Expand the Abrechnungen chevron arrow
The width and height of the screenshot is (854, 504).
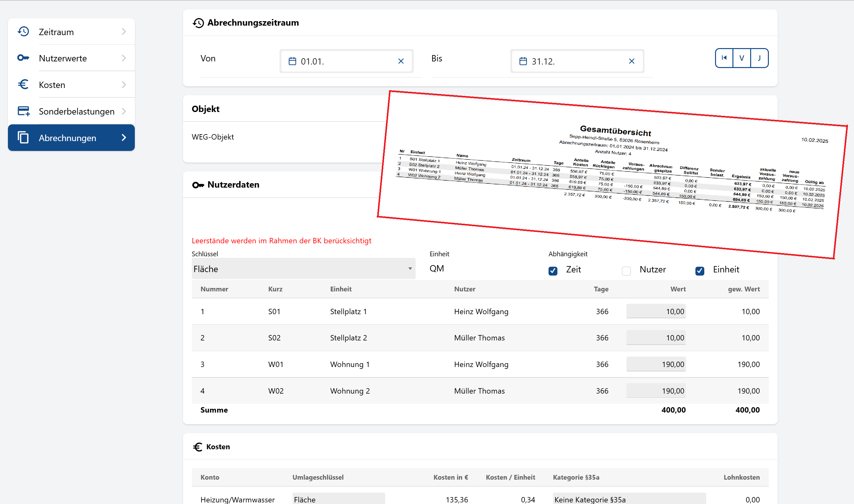pyautogui.click(x=124, y=138)
